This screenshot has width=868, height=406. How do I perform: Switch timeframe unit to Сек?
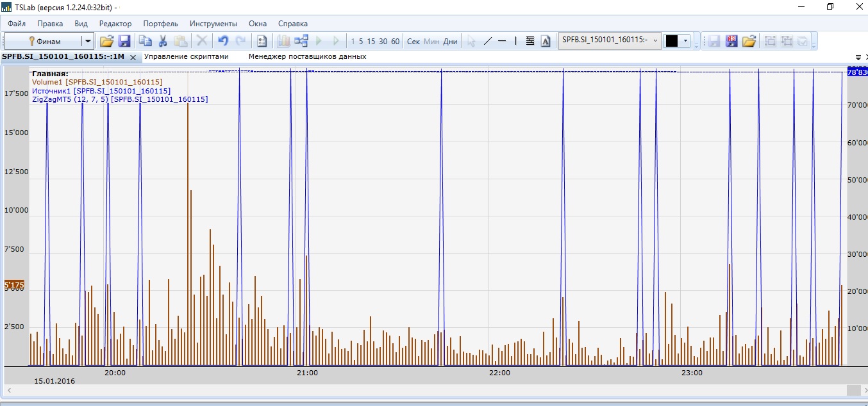[413, 41]
